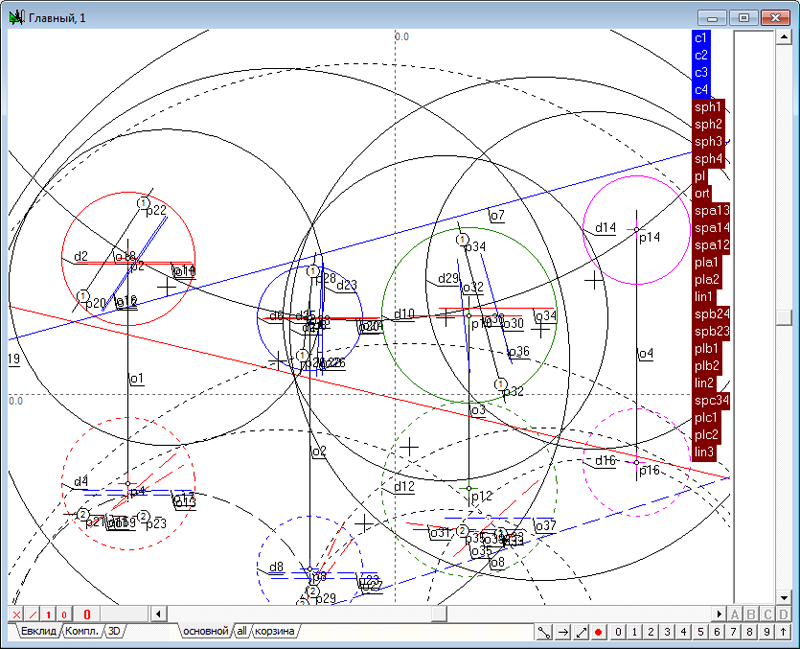Select the spb23 item in object list
Screen dimensions: 800x649
[711, 332]
